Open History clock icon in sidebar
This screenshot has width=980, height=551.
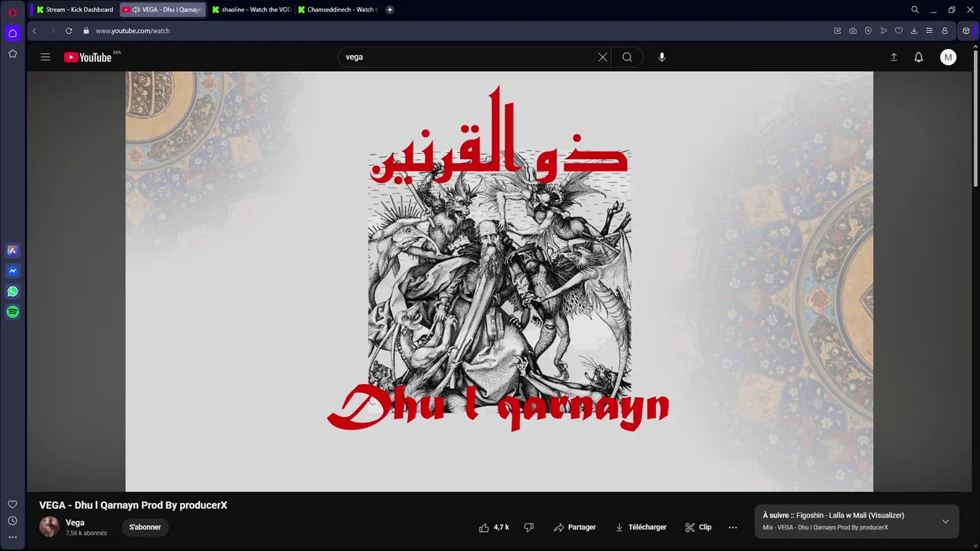tap(12, 521)
